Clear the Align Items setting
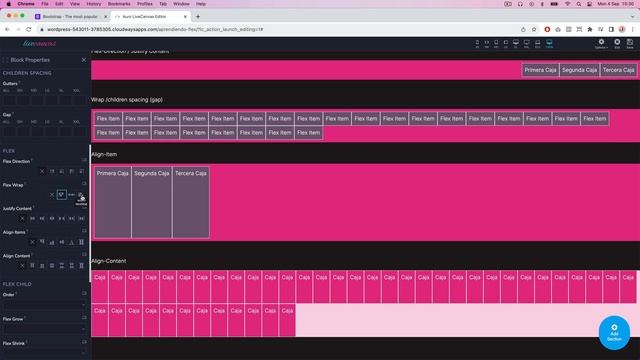The width and height of the screenshot is (640, 360). (32, 242)
